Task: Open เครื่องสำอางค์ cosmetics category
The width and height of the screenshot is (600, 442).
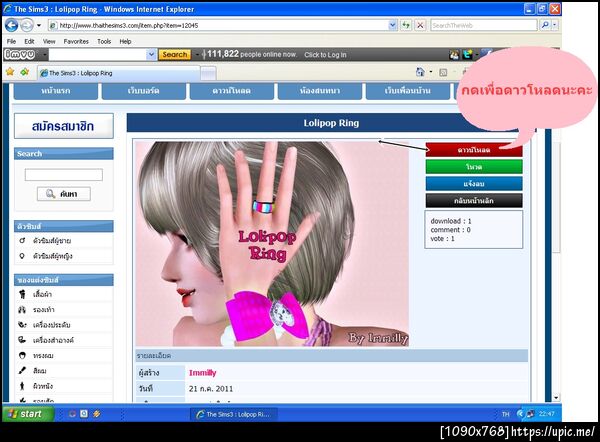Action: pos(53,340)
